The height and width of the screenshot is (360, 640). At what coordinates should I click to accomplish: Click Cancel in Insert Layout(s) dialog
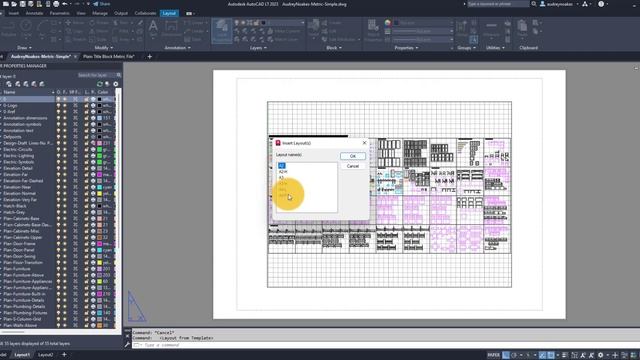pyautogui.click(x=353, y=166)
